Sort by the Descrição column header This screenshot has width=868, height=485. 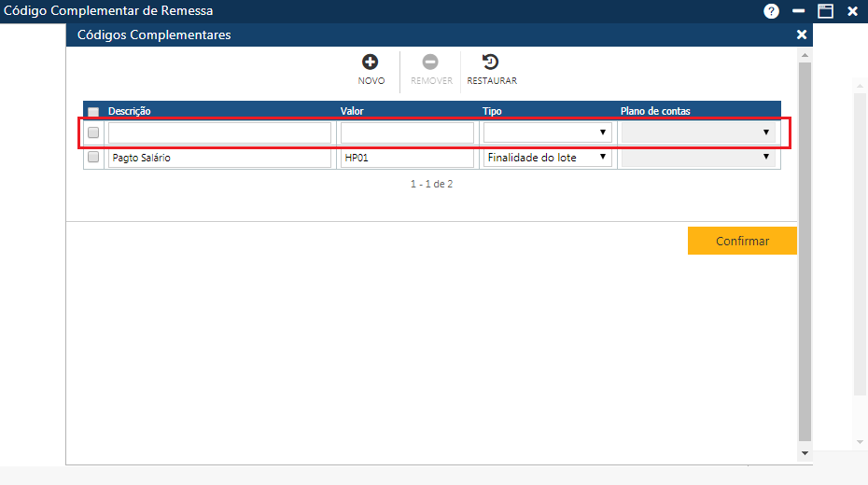130,111
